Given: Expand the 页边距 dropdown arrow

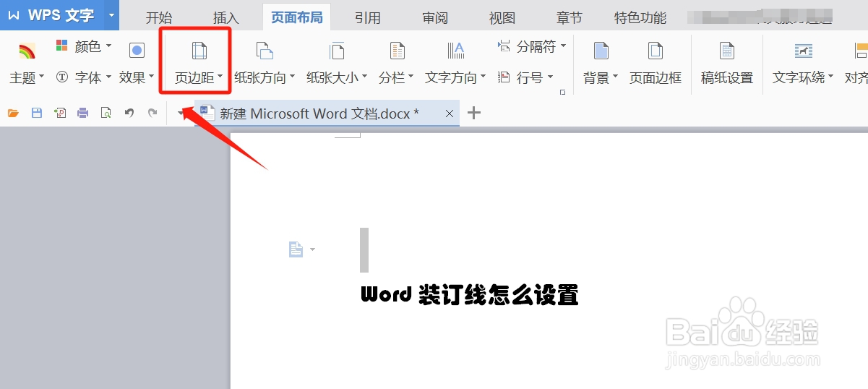Looking at the screenshot, I should point(220,77).
